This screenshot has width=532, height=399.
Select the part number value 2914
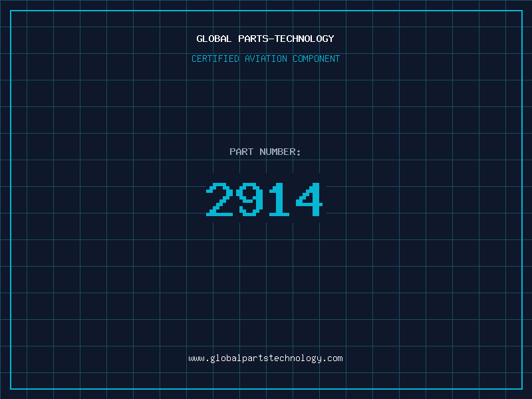(x=265, y=199)
